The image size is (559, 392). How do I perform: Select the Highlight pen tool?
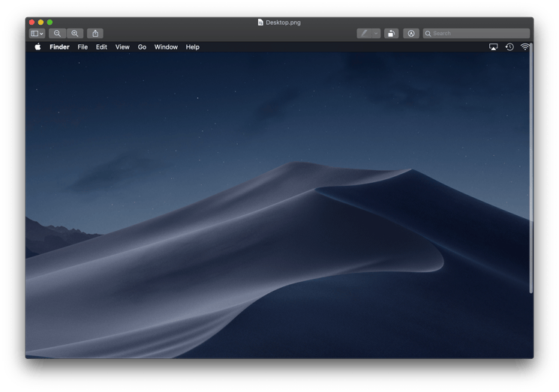tap(364, 34)
